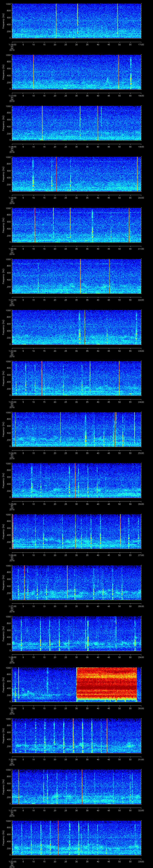Click the spectrogram panel starting at 1:26:00
The height and width of the screenshot is (868, 153).
(77, 531)
